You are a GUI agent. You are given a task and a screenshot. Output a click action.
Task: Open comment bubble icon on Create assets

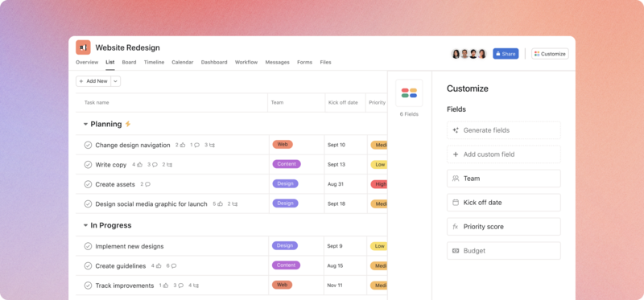tap(148, 184)
